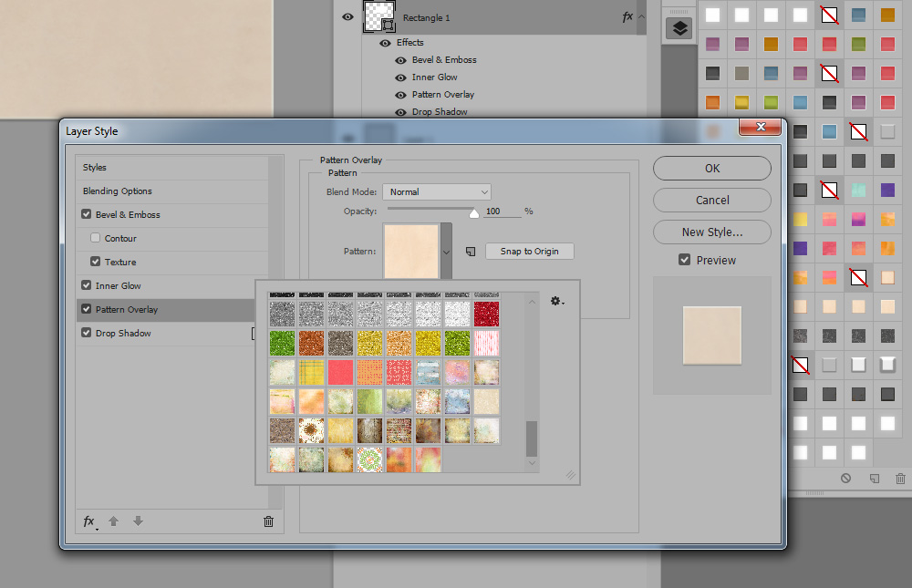Screen dimensions: 912x588
Task: Toggle pattern picker dropdown arrow
Action: [446, 252]
